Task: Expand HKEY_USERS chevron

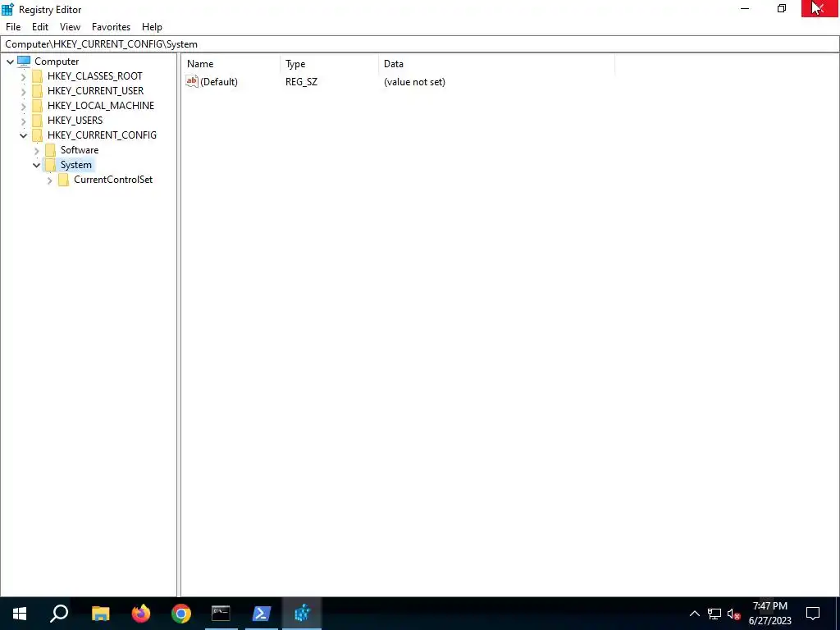Action: pyautogui.click(x=23, y=121)
